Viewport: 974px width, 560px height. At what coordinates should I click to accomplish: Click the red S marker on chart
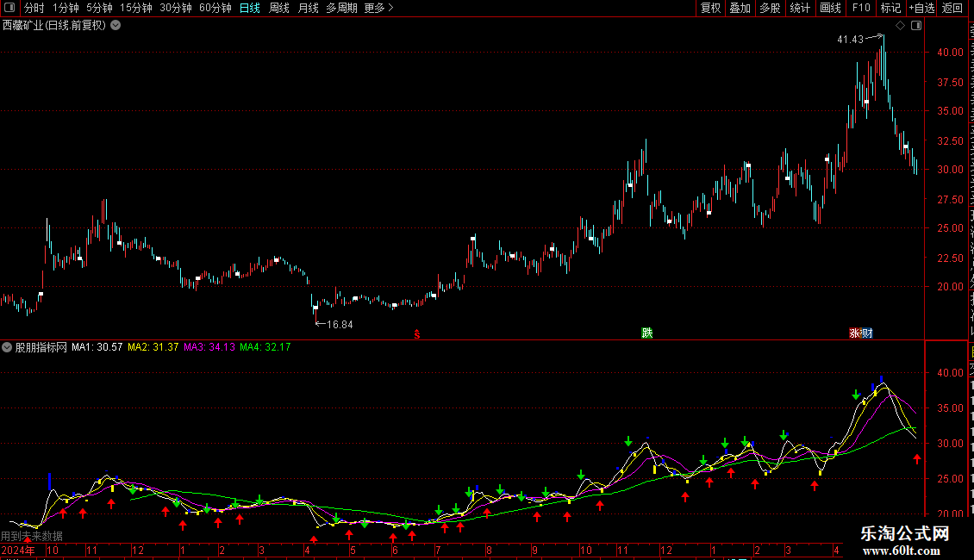pos(417,334)
